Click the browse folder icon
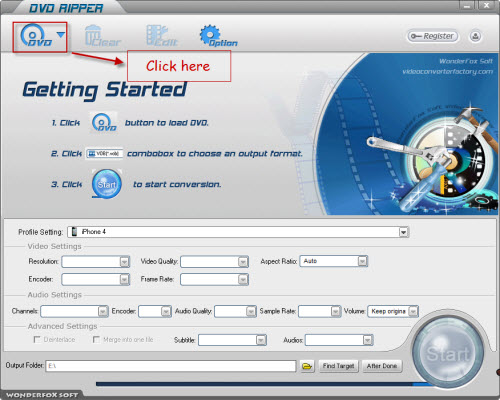Image resolution: width=500 pixels, height=400 pixels. 307,366
